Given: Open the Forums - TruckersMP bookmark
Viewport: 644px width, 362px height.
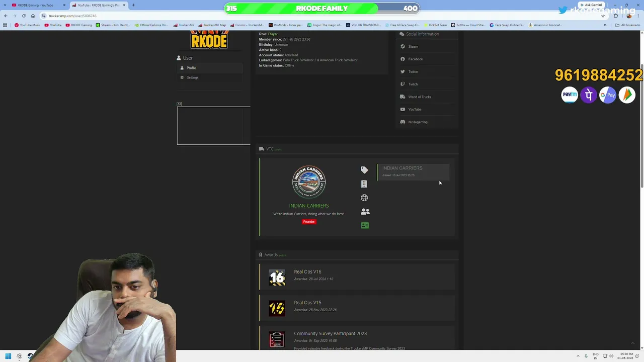Looking at the screenshot, I should pyautogui.click(x=247, y=25).
